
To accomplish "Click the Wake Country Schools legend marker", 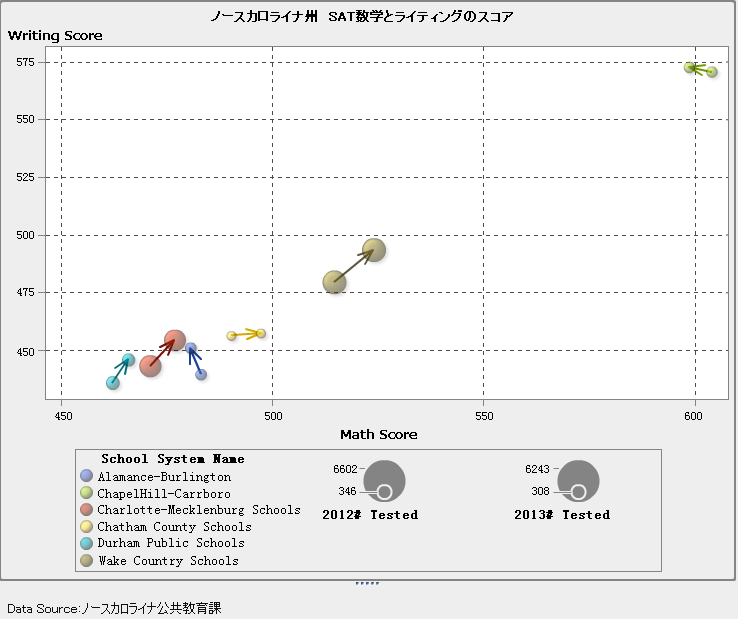I will click(86, 561).
